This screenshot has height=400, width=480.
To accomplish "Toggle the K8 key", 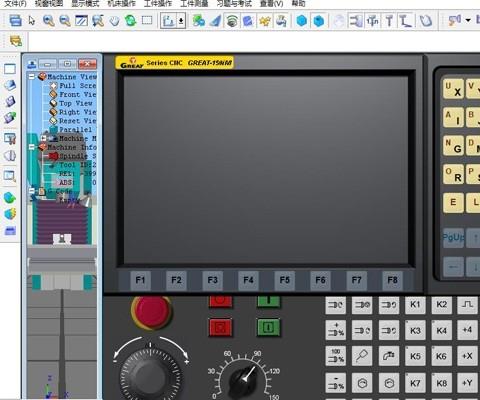I will 442,383.
